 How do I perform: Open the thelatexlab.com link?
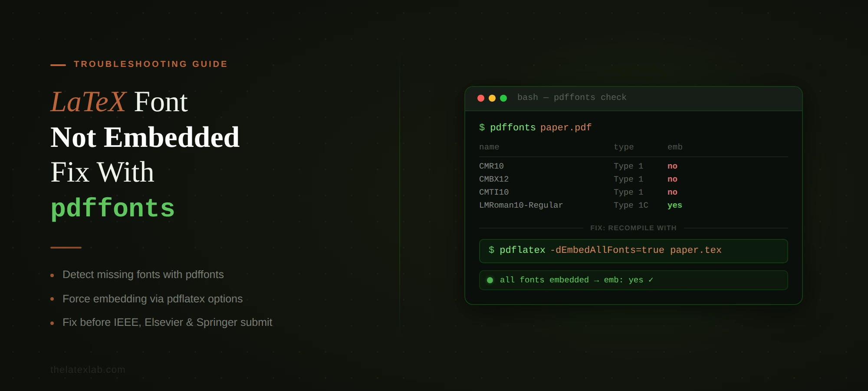point(88,370)
